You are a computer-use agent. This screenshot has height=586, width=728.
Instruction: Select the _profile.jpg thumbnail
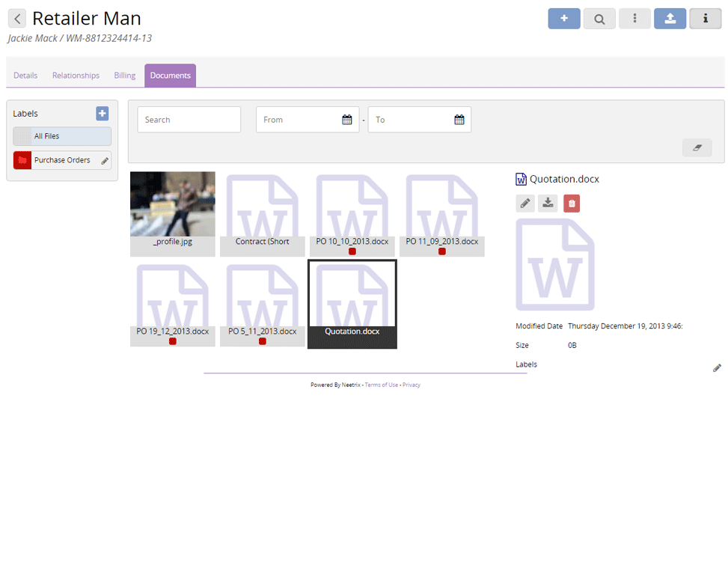173,214
